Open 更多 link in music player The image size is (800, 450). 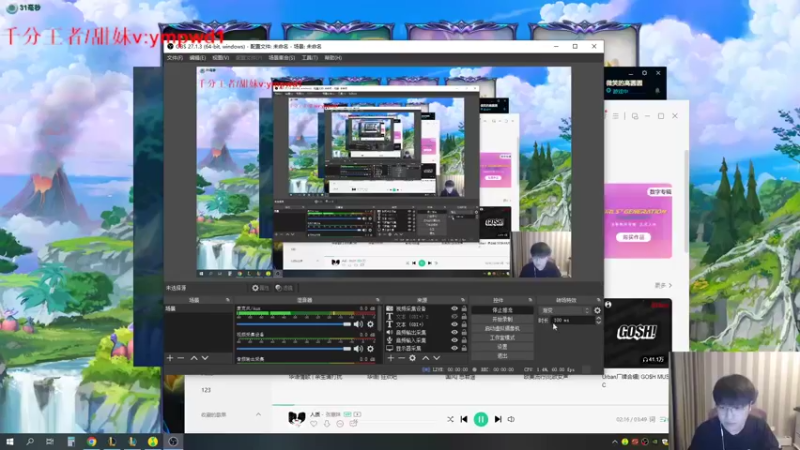coord(663,285)
